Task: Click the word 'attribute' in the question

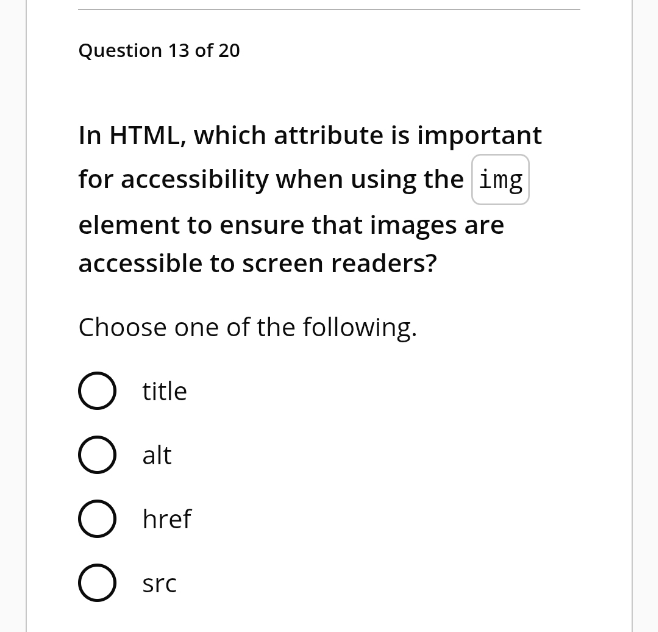Action: [x=329, y=136]
